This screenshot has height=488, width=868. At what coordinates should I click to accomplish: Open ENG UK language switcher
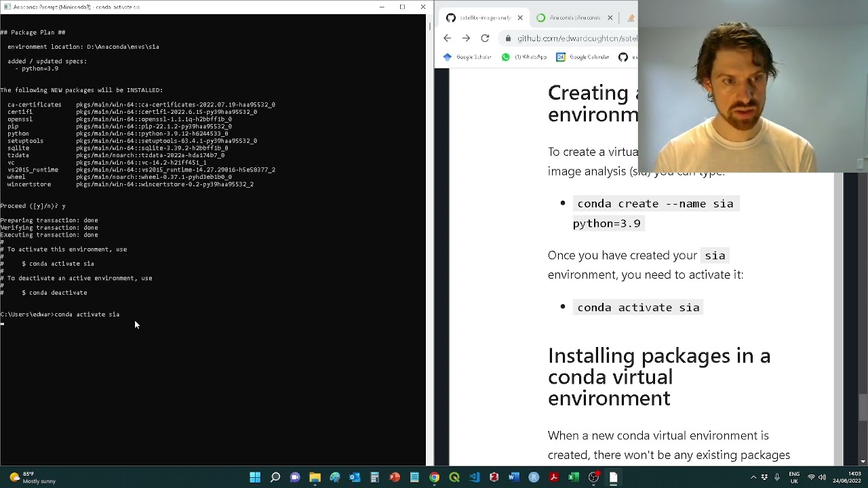tap(794, 477)
